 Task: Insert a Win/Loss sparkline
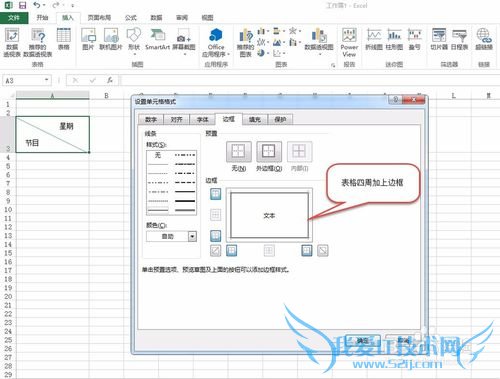click(415, 39)
